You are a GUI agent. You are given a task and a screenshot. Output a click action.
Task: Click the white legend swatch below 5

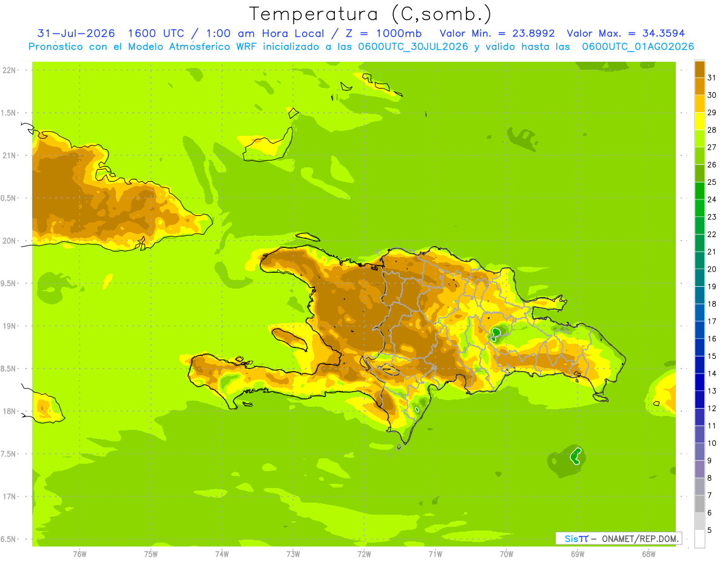click(699, 539)
